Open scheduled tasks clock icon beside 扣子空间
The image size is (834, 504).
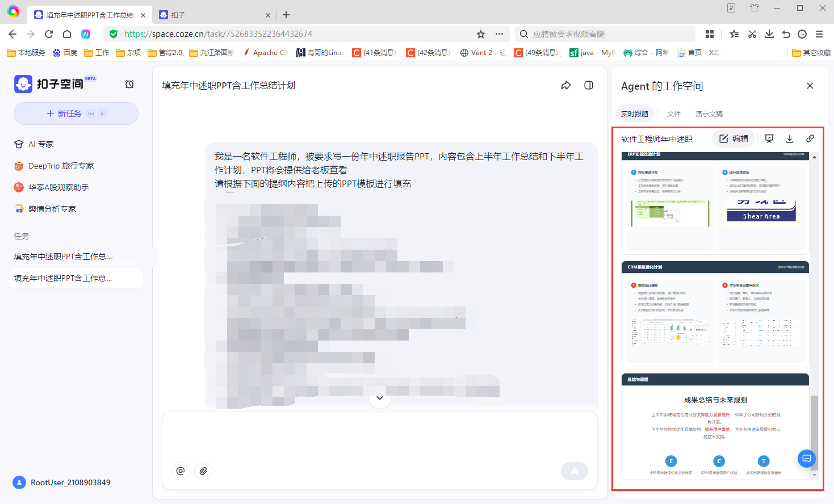coord(129,84)
